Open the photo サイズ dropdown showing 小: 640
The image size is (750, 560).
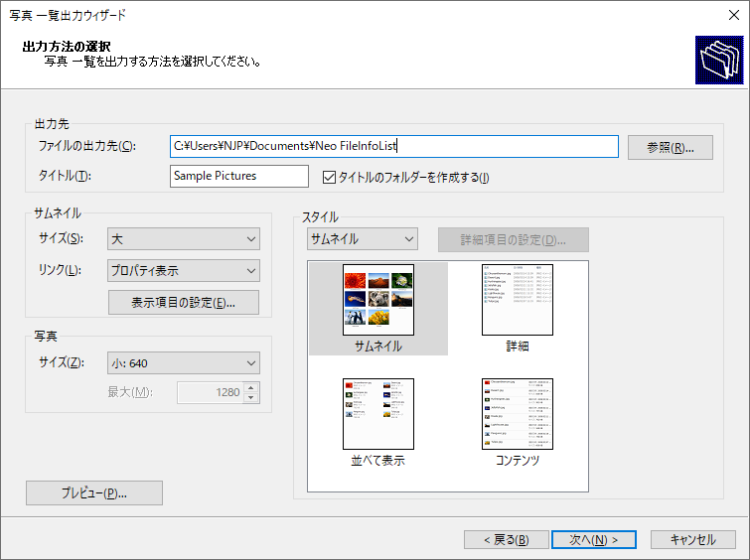tap(184, 363)
